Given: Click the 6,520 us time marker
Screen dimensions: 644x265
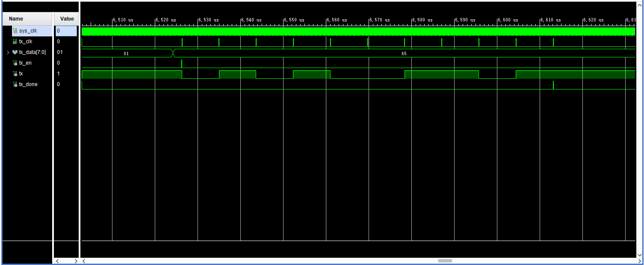Looking at the screenshot, I should pos(165,20).
